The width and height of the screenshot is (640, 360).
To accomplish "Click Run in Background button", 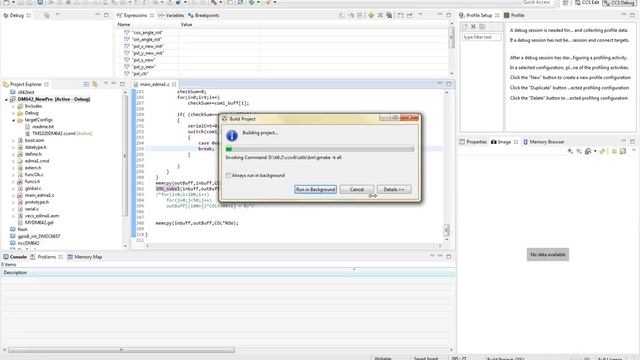I will point(315,189).
